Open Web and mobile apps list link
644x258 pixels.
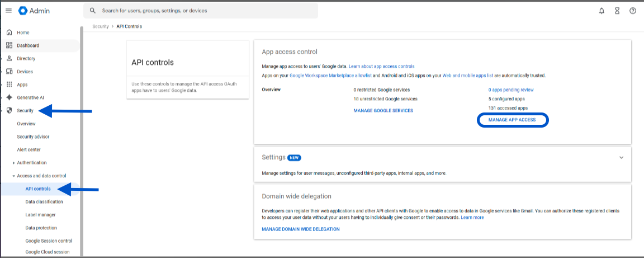click(467, 76)
